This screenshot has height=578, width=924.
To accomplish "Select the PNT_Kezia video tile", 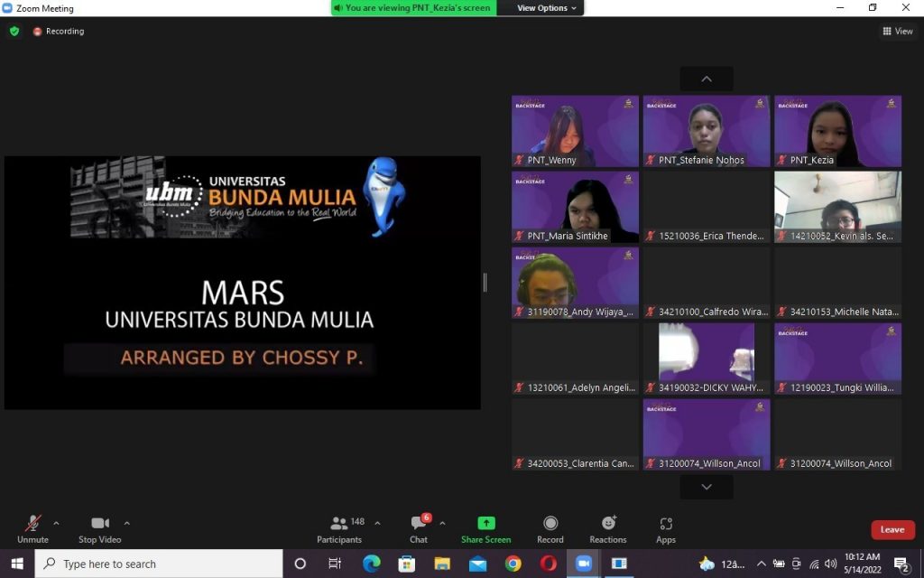I will tap(838, 131).
